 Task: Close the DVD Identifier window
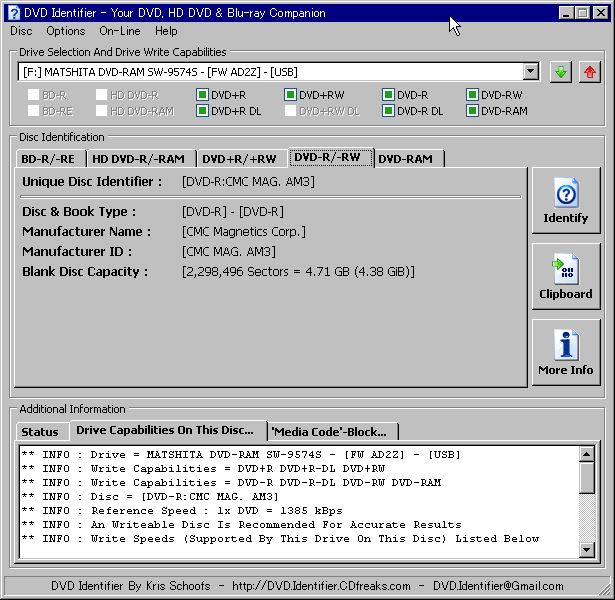(600, 13)
